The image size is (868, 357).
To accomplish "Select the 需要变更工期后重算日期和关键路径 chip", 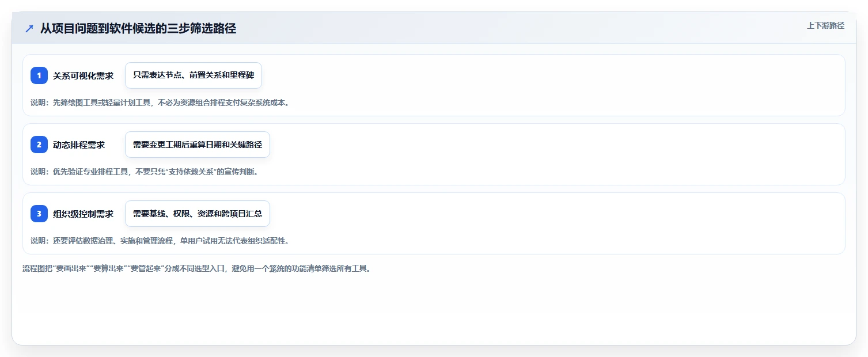I will click(198, 145).
